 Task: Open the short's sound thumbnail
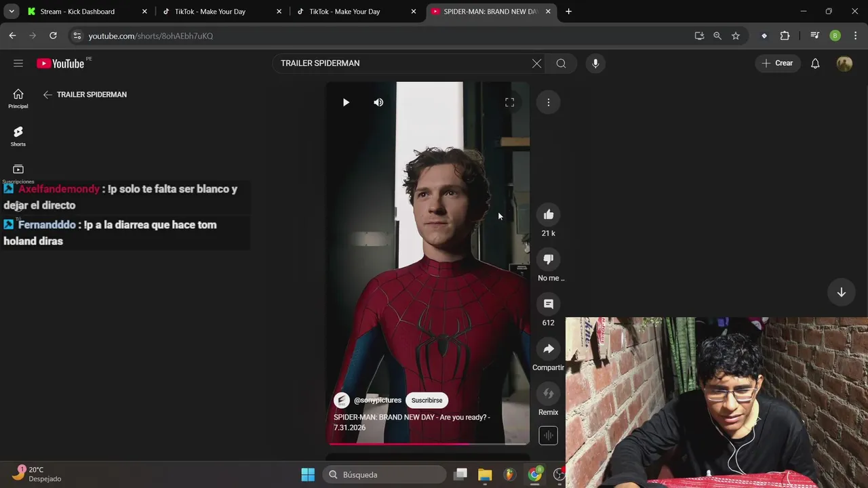(549, 435)
